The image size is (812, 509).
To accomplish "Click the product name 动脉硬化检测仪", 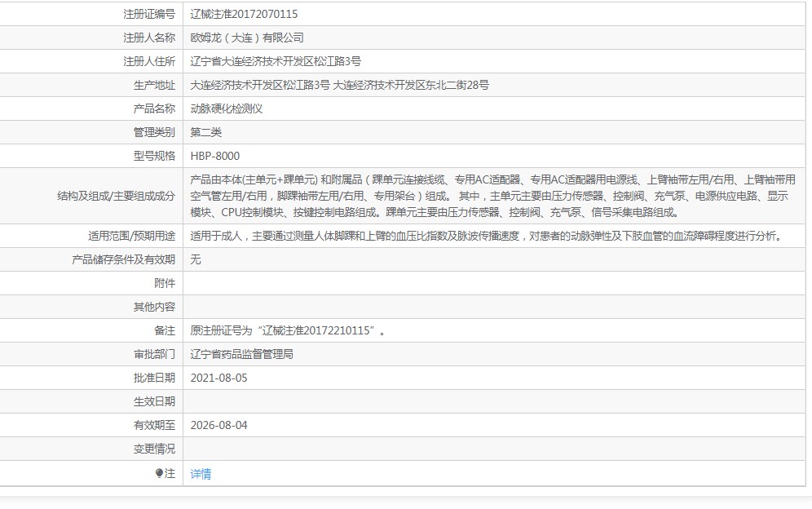I will (x=227, y=108).
